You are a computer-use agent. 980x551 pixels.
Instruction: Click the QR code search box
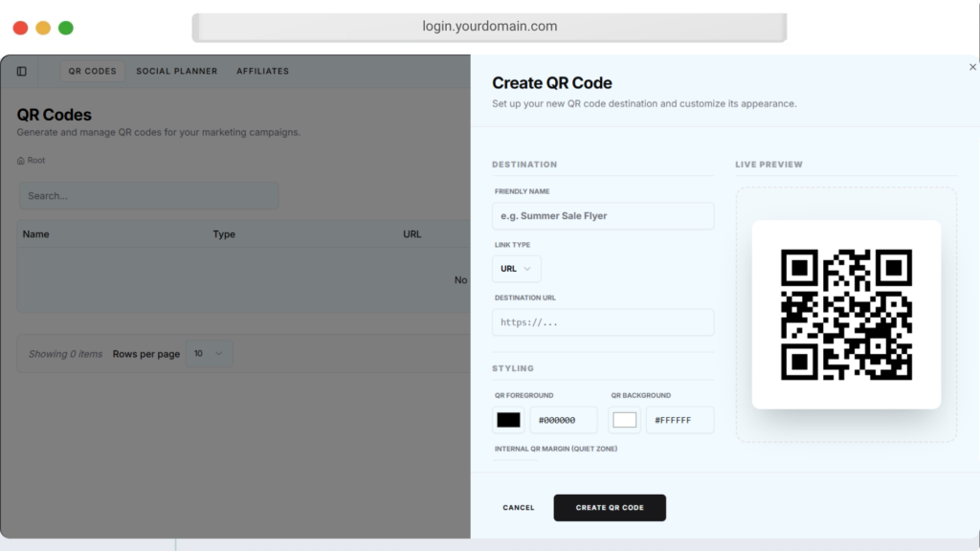pos(149,196)
